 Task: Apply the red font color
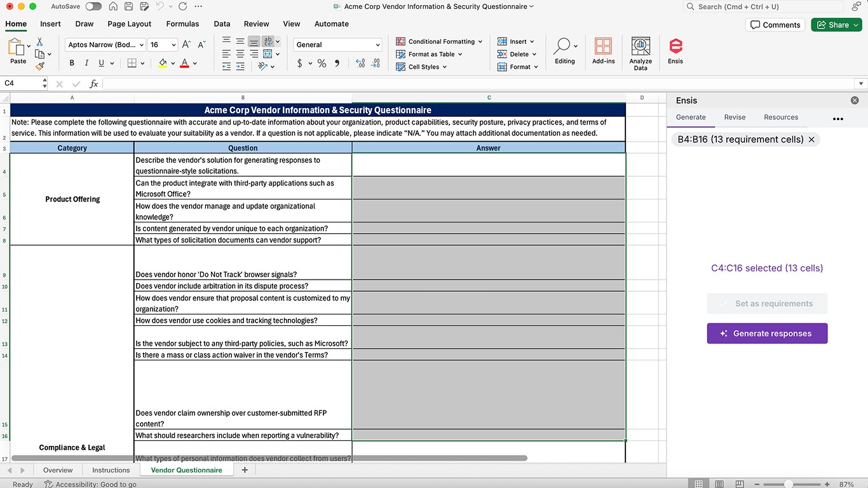coord(184,63)
